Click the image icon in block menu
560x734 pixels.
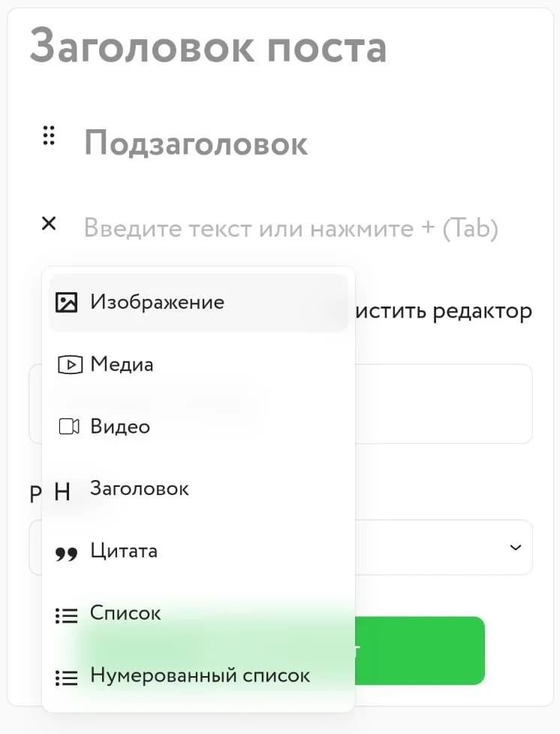pos(67,302)
